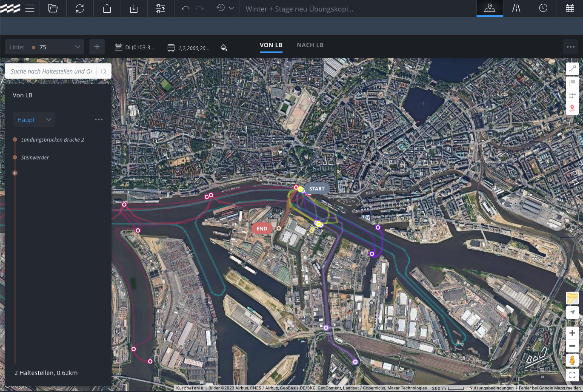Add a stop with the plus node
583x392 pixels.
coord(15,173)
